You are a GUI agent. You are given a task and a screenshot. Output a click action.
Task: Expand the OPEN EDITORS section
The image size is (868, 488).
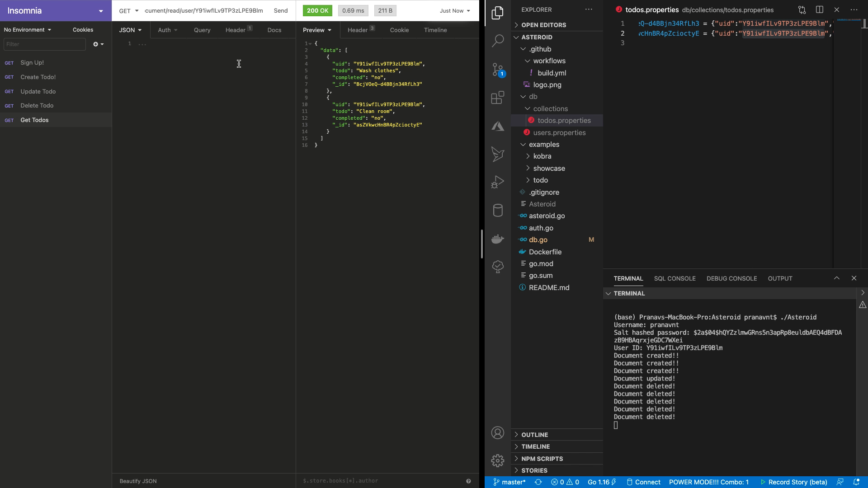[543, 25]
